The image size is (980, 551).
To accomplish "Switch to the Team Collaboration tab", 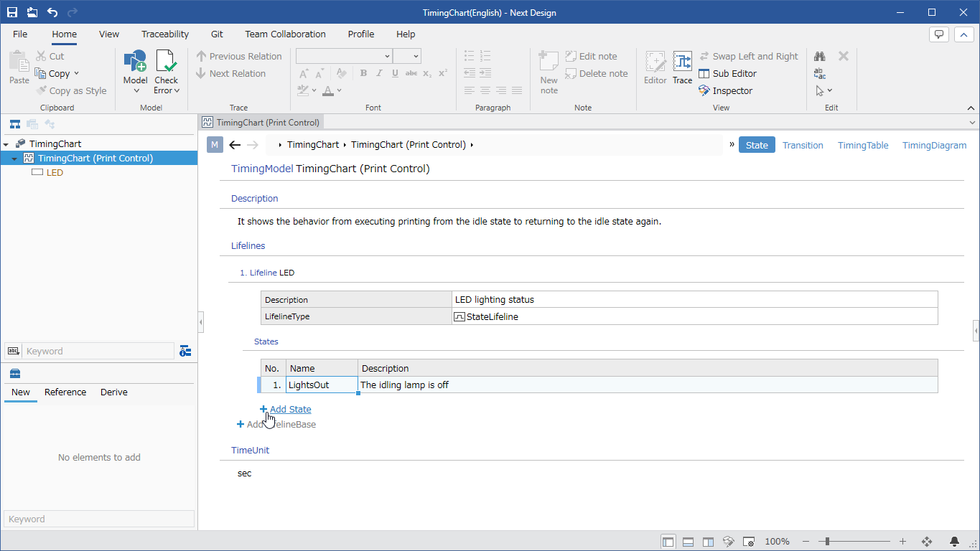I will coord(285,34).
